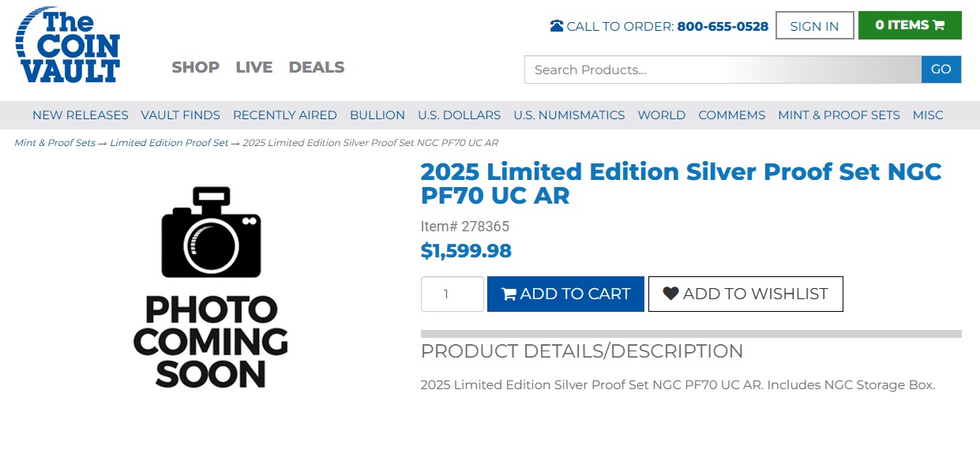Open the SHOP menu
This screenshot has height=476, width=980.
point(195,67)
